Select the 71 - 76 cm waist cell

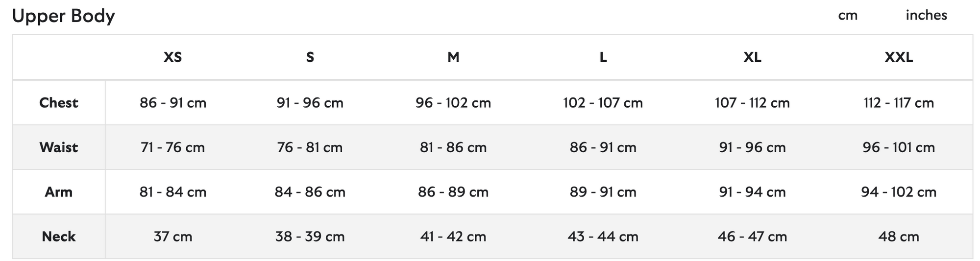(x=172, y=147)
